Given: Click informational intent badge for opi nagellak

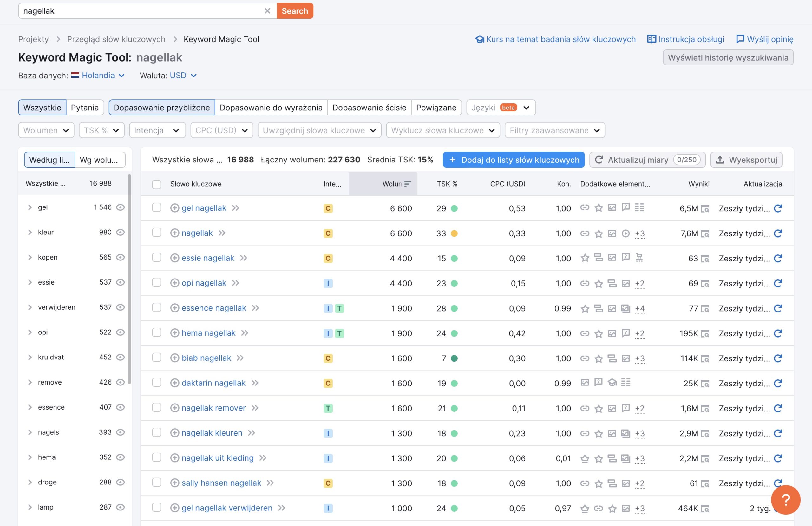Looking at the screenshot, I should pos(328,283).
